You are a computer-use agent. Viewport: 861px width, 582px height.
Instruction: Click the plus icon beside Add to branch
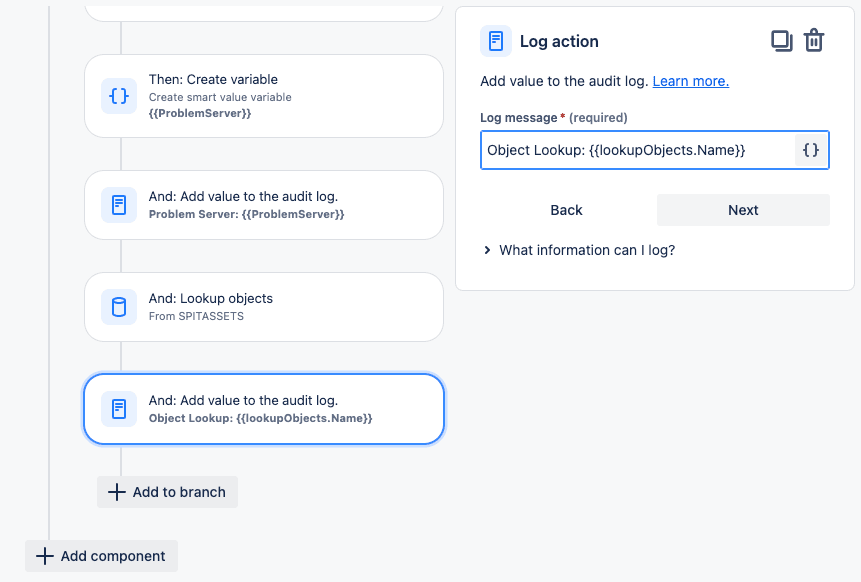pos(116,492)
